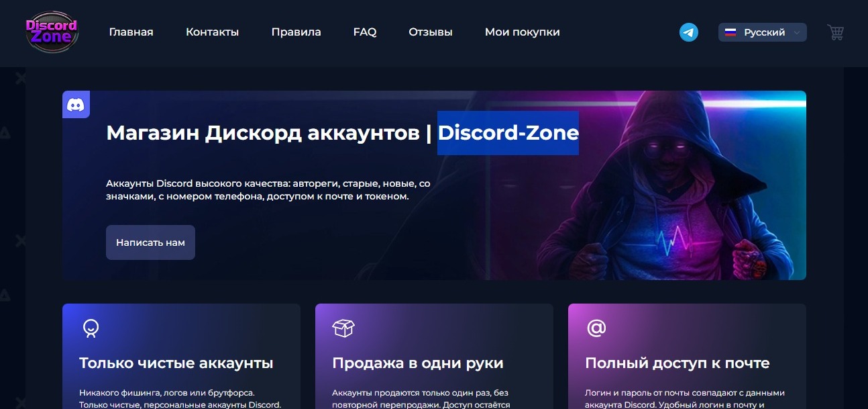Select the Только чистые аккаунты card
The width and height of the screenshot is (868, 409).
click(x=181, y=356)
